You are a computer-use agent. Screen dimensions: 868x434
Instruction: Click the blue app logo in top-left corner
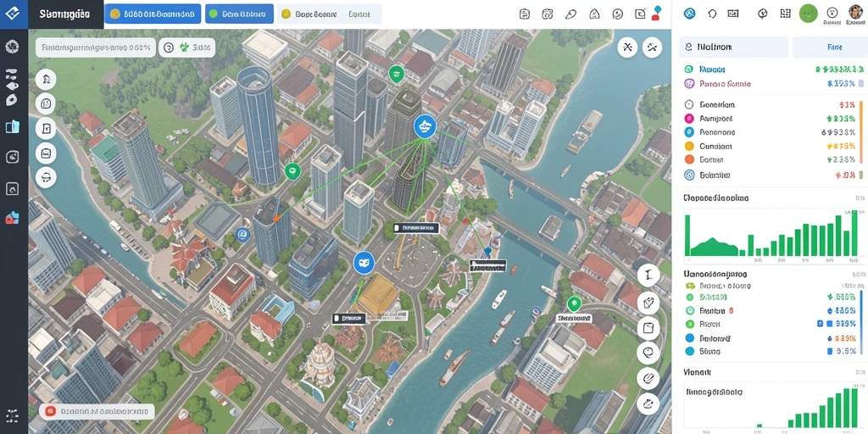pyautogui.click(x=12, y=14)
